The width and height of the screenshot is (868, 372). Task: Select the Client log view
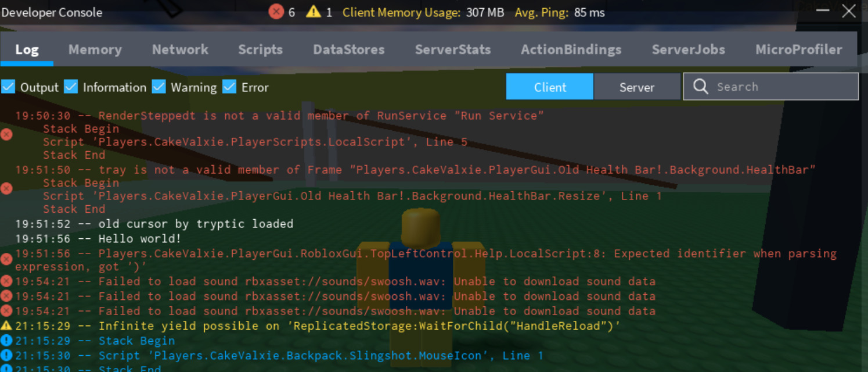pyautogui.click(x=549, y=86)
